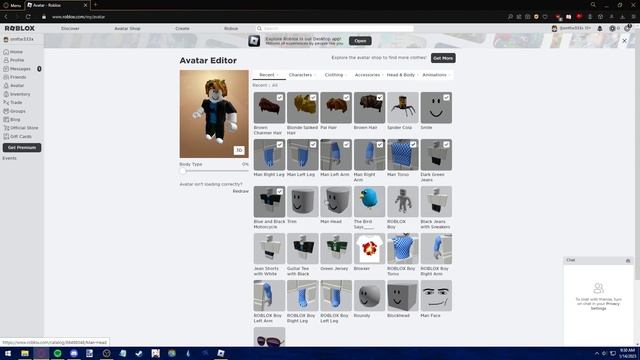Open the Events link in the sidebar

tap(9, 158)
